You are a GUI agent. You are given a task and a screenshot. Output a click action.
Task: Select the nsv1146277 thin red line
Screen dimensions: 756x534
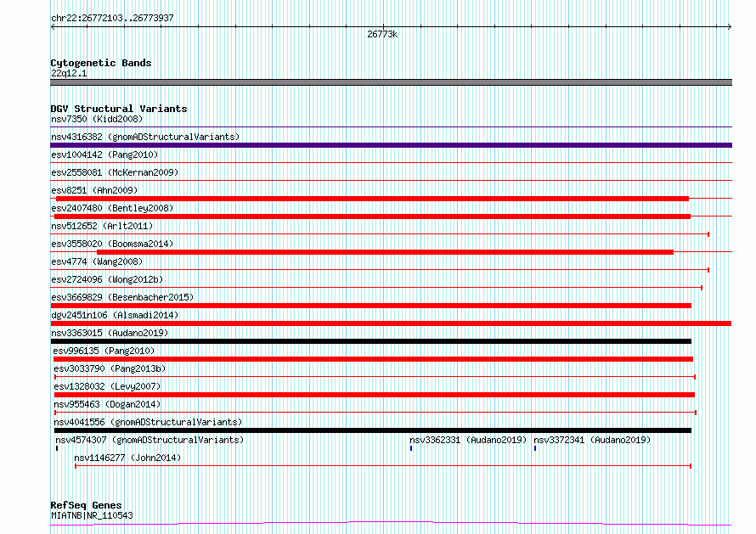383,466
